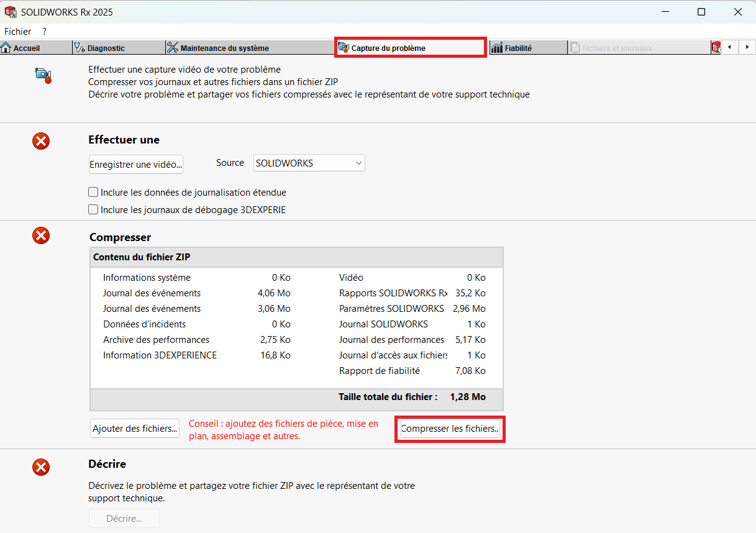The height and width of the screenshot is (533, 756).
Task: Click Journal des événements 3,06 Mo row
Action: [196, 309]
